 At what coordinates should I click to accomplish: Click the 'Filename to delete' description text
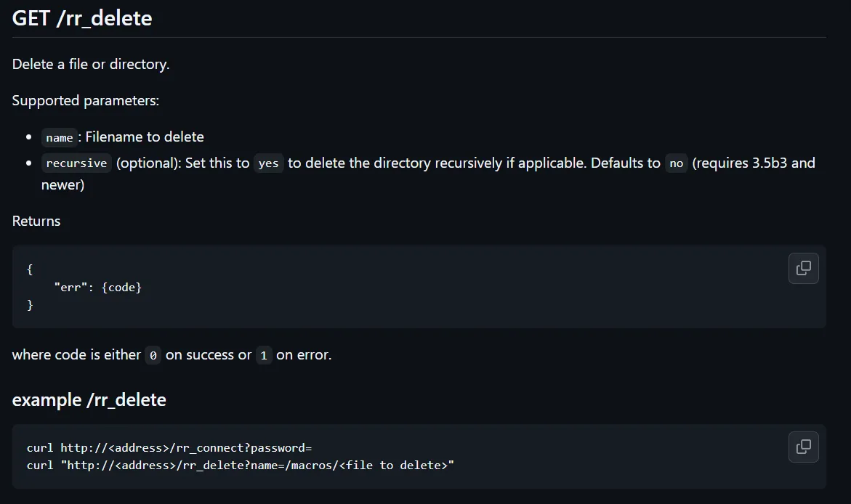tap(145, 137)
